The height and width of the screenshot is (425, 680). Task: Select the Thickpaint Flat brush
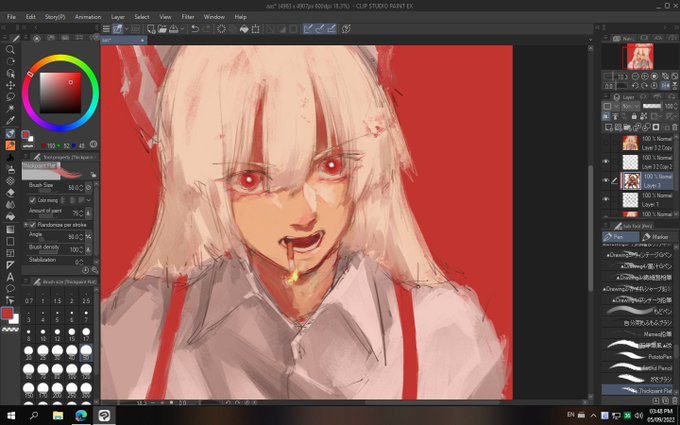[638, 390]
